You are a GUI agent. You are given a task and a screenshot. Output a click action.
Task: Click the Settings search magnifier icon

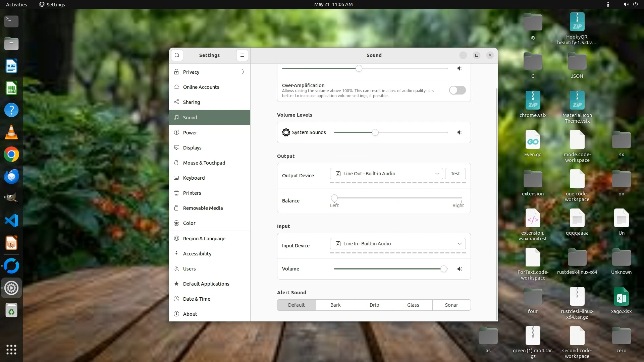(177, 55)
